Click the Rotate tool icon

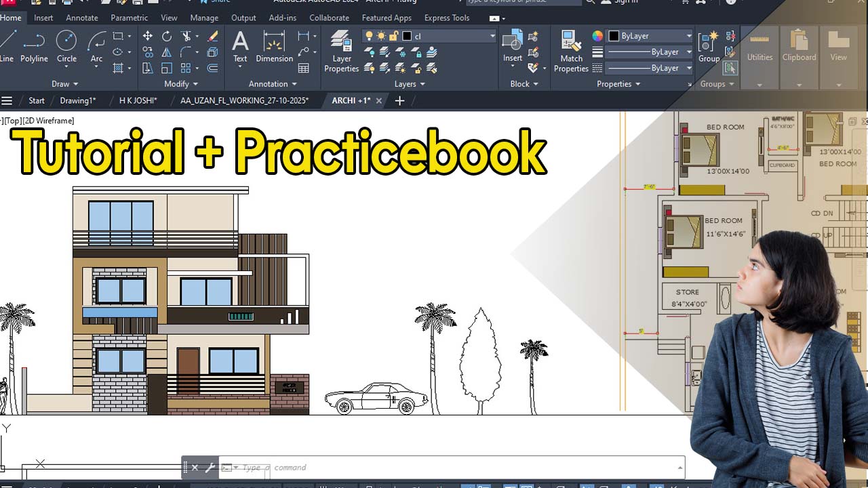[x=166, y=36]
